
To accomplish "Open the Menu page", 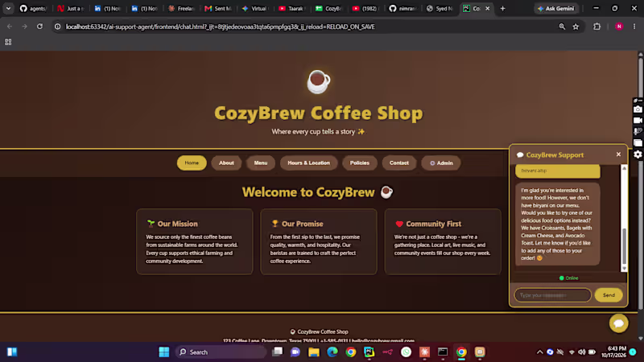I will (260, 163).
